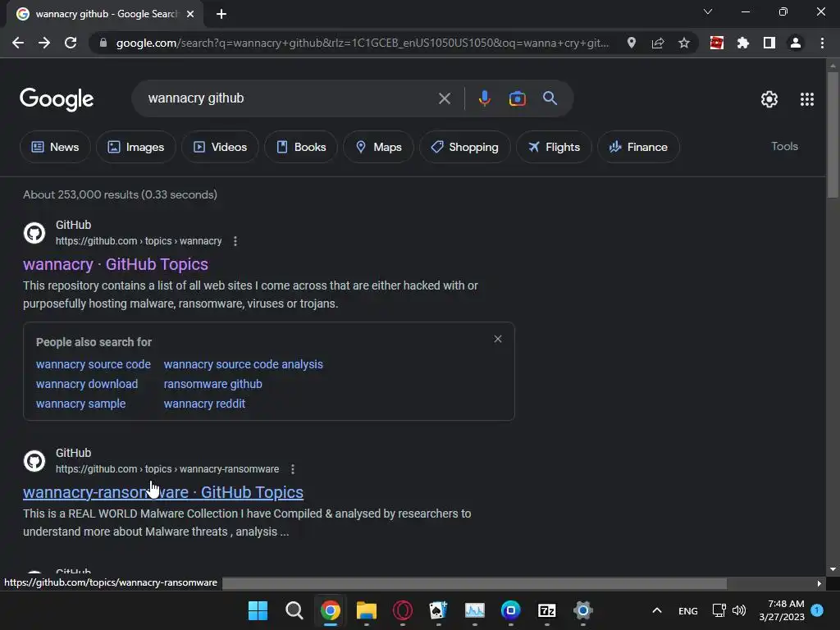Filter results by Flights

pyautogui.click(x=554, y=147)
